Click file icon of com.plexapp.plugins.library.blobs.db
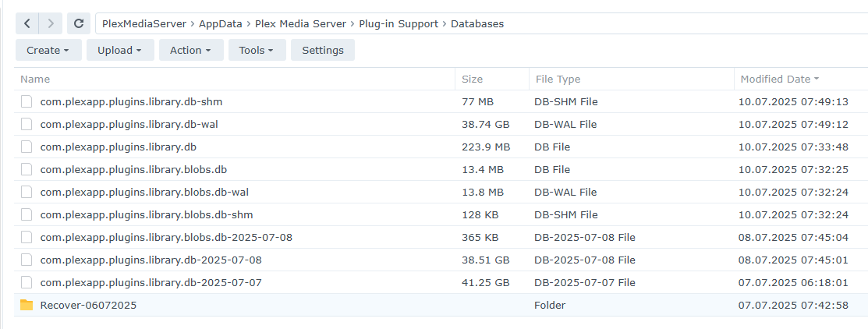Image resolution: width=868 pixels, height=329 pixels. pyautogui.click(x=27, y=169)
